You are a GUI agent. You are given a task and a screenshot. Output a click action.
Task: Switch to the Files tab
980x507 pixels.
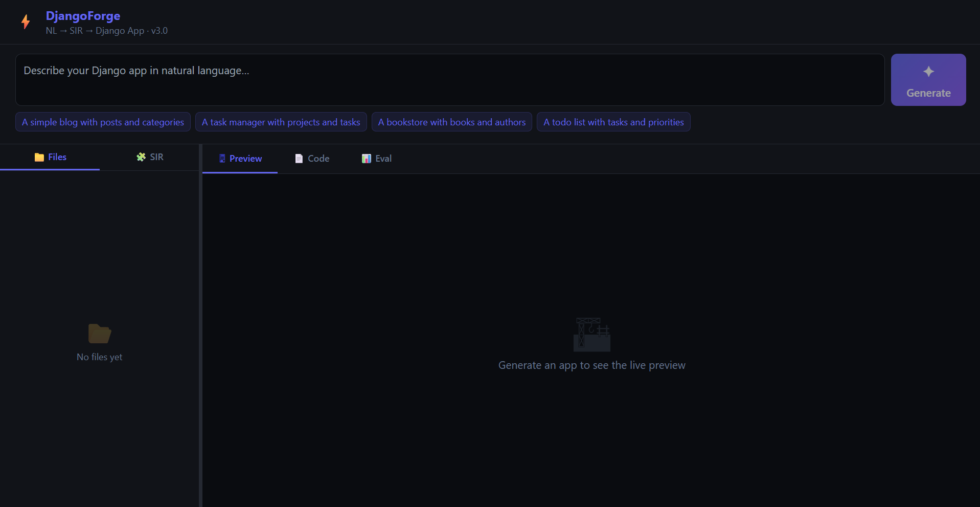tap(50, 157)
